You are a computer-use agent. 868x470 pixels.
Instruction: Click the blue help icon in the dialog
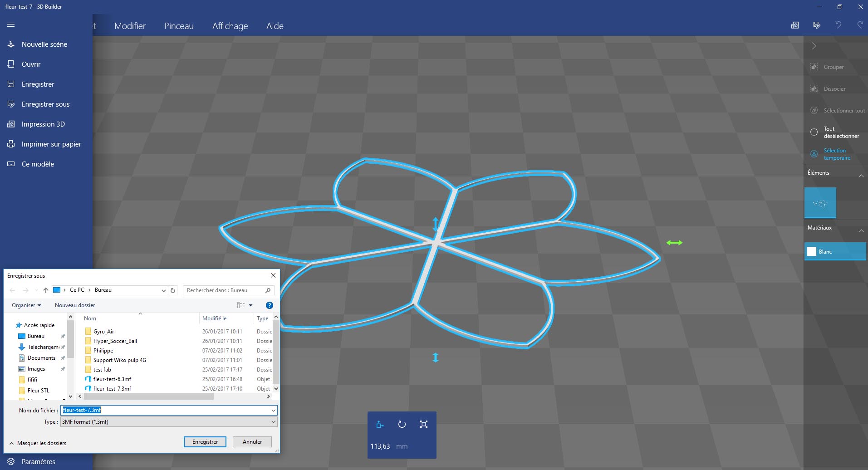tap(269, 305)
